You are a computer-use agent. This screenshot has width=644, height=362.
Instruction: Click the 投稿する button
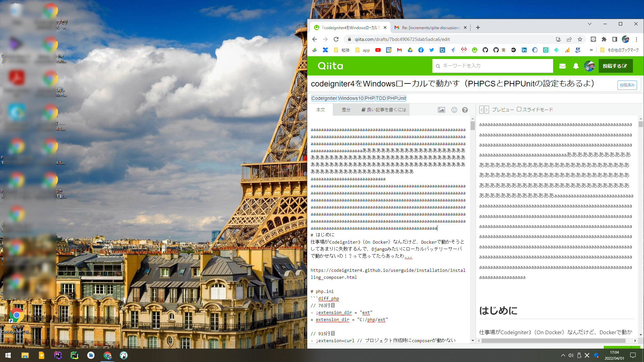click(615, 66)
